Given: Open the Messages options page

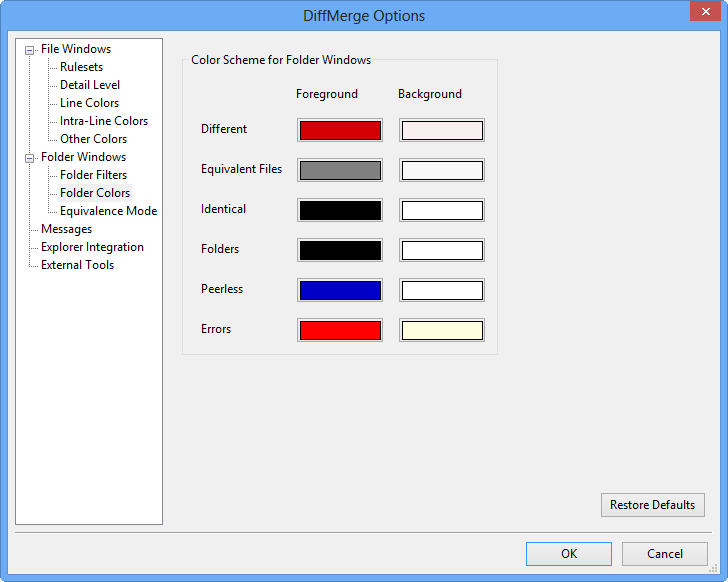Looking at the screenshot, I should tap(66, 229).
